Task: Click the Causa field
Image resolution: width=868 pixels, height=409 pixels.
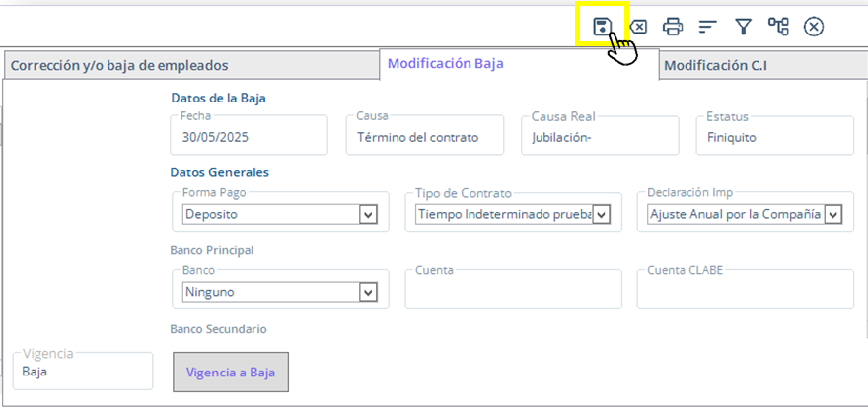Action: pyautogui.click(x=425, y=138)
